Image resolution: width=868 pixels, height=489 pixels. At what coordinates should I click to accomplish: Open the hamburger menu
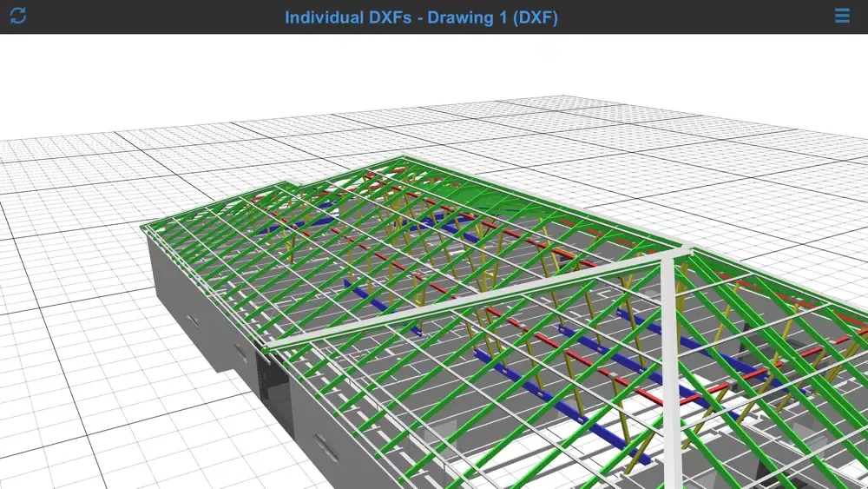(842, 16)
